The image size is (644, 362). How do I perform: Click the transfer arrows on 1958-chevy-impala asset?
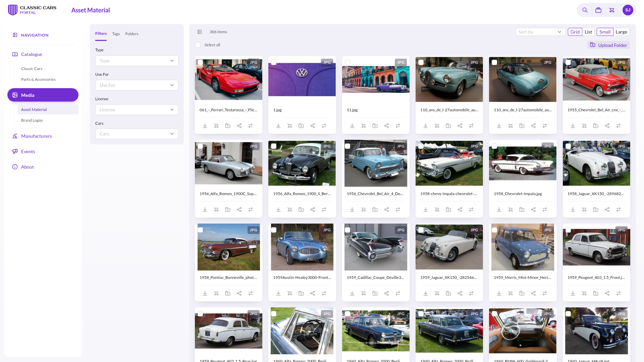point(471,209)
